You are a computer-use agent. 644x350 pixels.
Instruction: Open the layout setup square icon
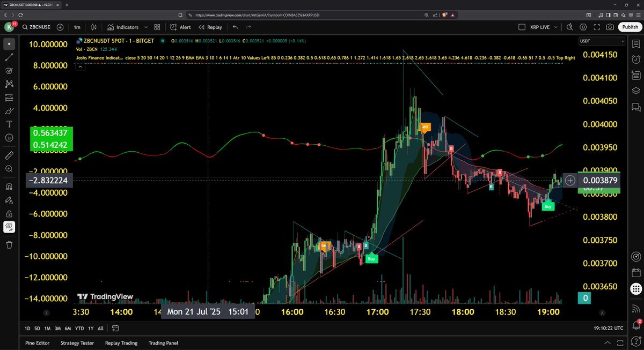pyautogui.click(x=522, y=27)
